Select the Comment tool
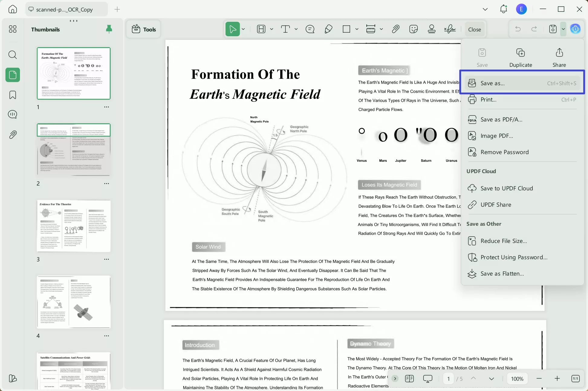The width and height of the screenshot is (588, 391). coord(310,29)
